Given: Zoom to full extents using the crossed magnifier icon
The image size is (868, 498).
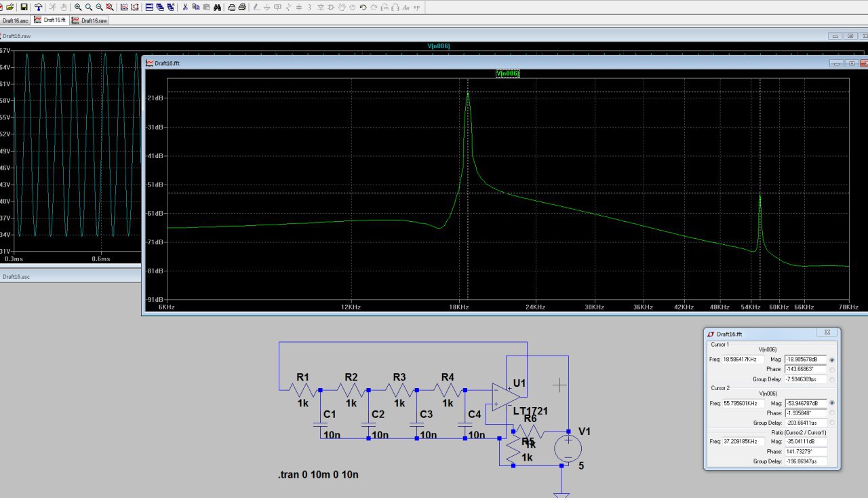Looking at the screenshot, I should click(x=110, y=7).
